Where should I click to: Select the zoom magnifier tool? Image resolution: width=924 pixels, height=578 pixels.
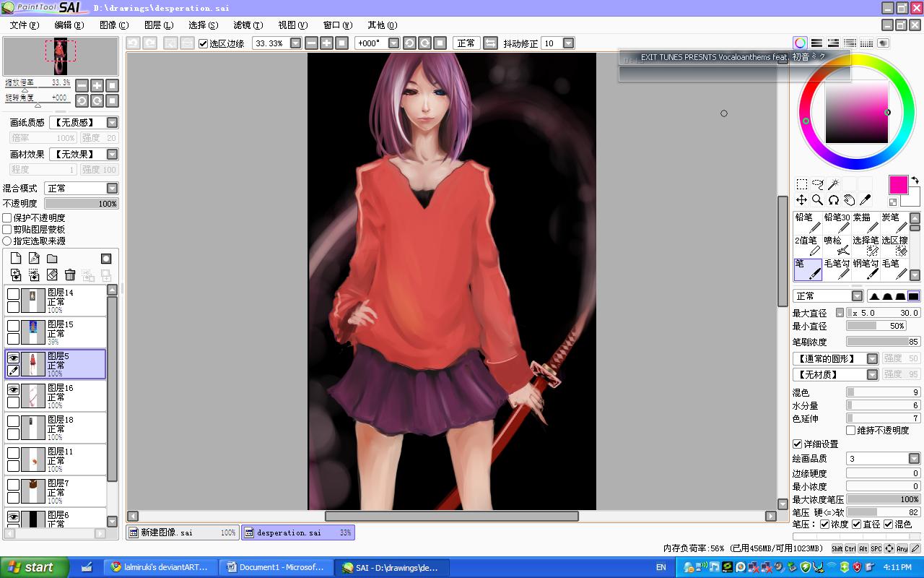[817, 200]
